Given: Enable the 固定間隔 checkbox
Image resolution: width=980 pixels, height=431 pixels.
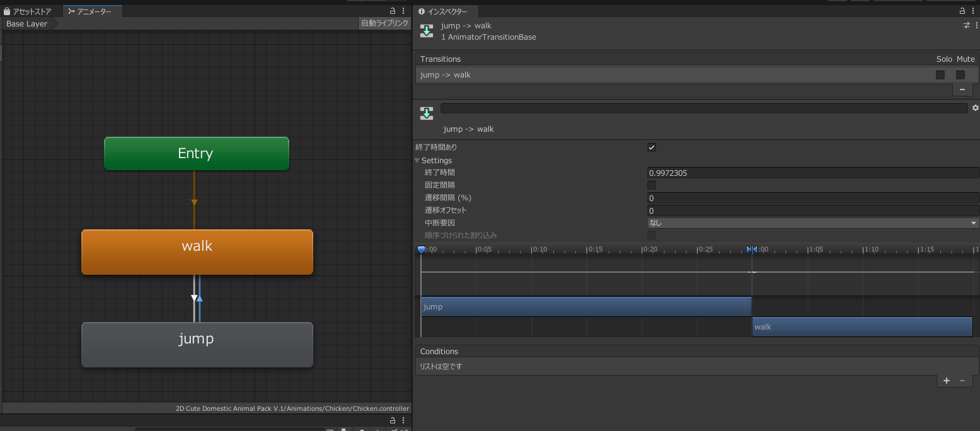Looking at the screenshot, I should pyautogui.click(x=652, y=185).
